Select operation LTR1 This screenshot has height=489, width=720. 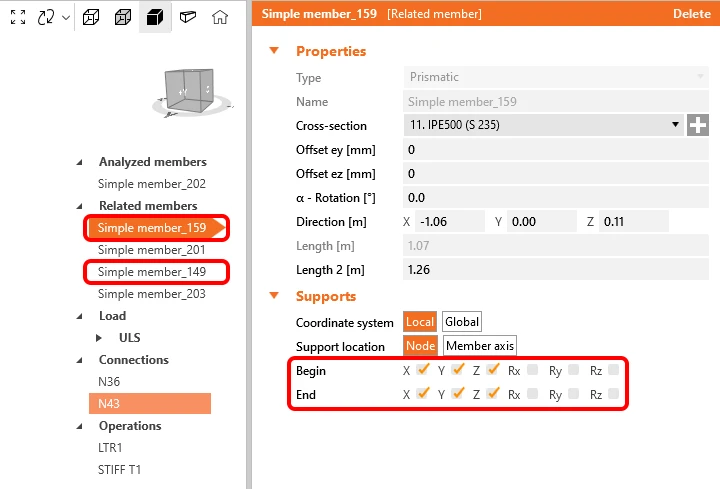(x=110, y=448)
